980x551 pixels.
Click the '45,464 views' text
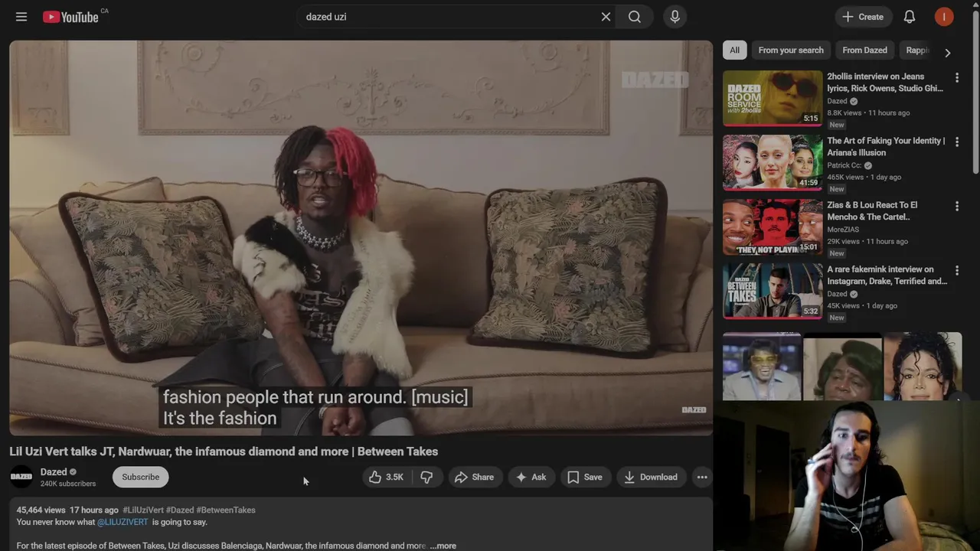click(x=41, y=510)
